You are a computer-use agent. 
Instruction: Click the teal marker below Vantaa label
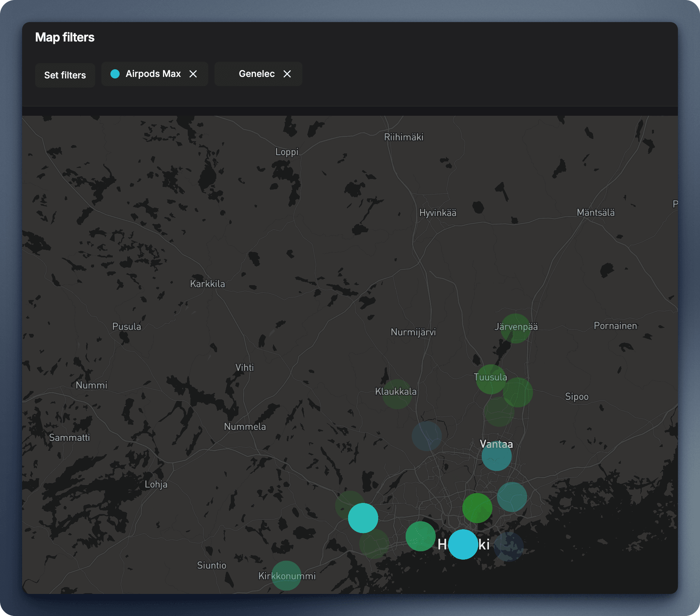(496, 456)
